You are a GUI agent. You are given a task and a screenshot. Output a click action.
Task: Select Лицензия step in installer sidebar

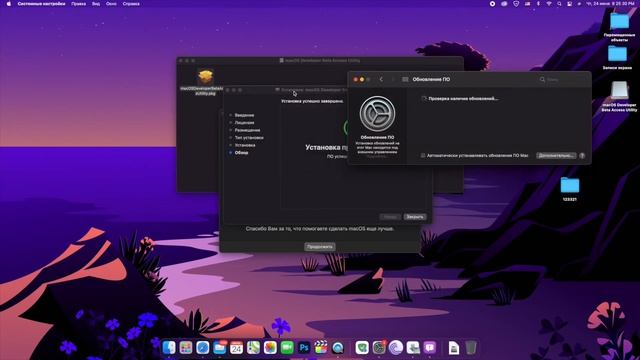244,122
